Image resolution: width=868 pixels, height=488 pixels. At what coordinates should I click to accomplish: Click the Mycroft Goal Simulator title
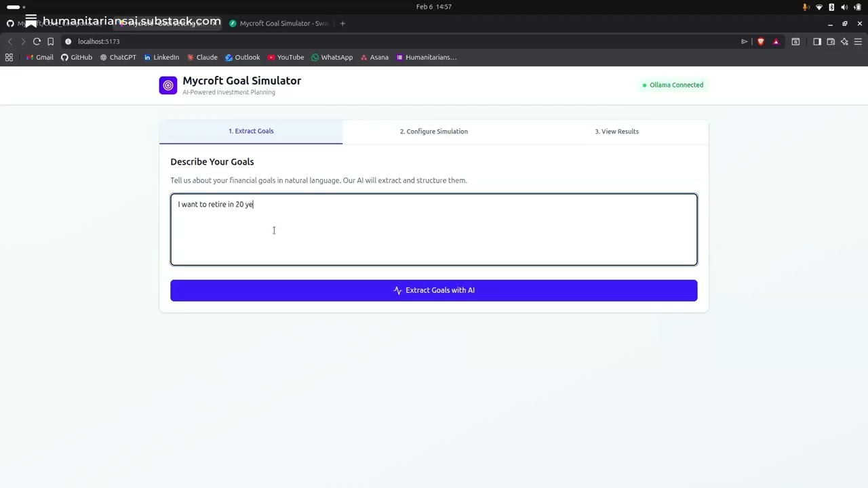[242, 81]
